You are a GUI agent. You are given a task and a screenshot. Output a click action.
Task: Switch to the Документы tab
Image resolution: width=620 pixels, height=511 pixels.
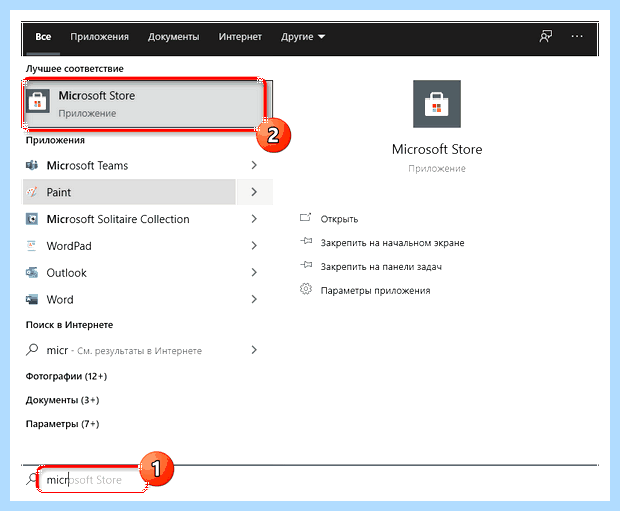pyautogui.click(x=174, y=37)
